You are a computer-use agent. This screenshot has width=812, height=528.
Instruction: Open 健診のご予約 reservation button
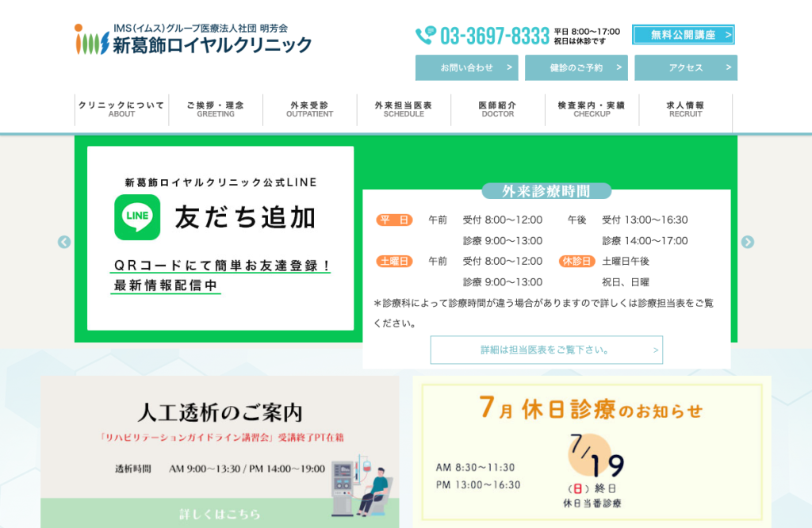click(x=576, y=68)
